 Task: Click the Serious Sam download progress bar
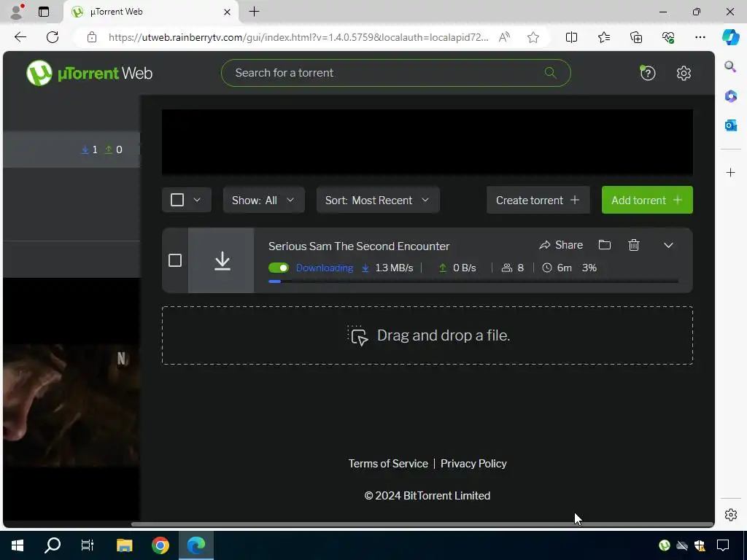click(x=473, y=281)
